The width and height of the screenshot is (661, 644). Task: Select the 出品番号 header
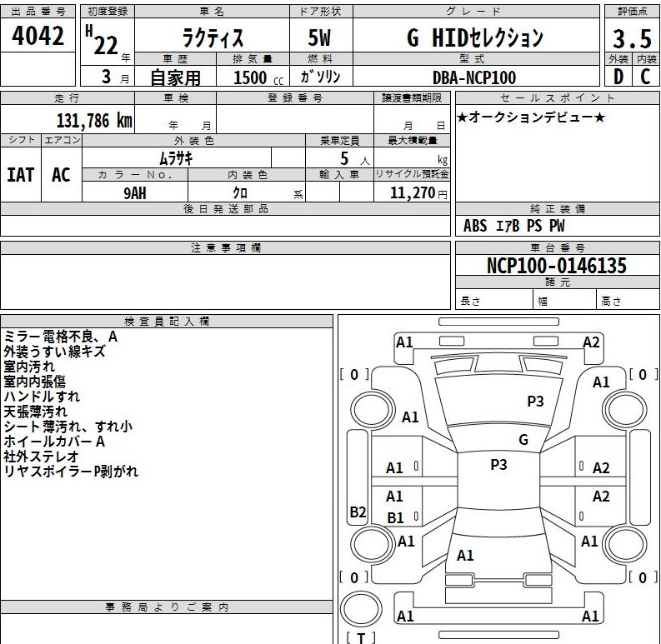click(x=38, y=12)
